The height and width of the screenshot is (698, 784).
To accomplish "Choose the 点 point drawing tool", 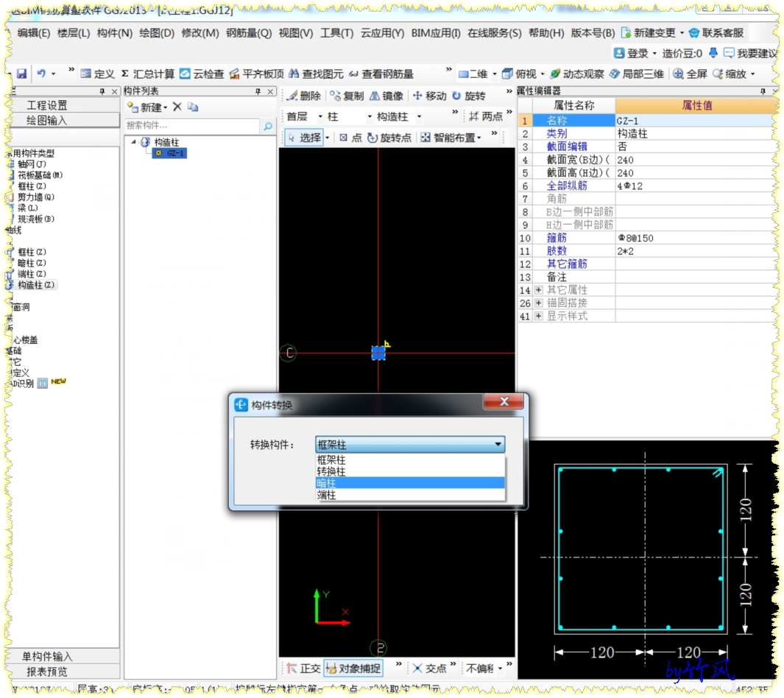I will point(350,138).
